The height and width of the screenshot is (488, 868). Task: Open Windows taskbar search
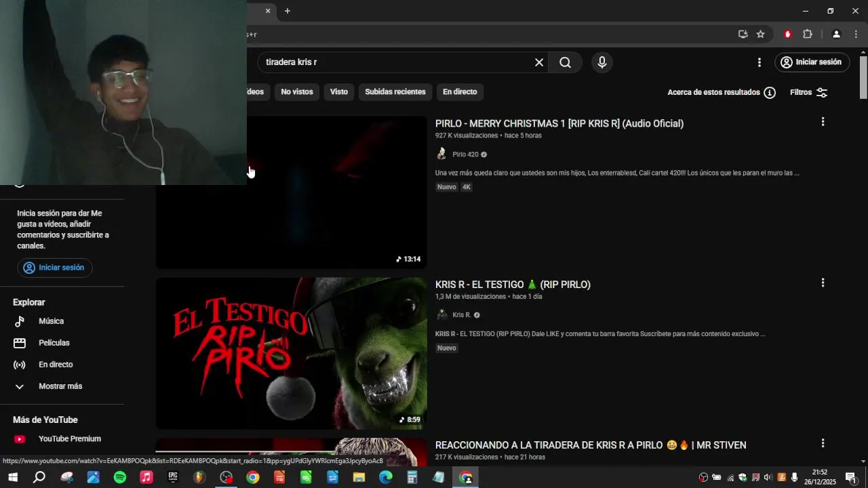[x=39, y=478]
